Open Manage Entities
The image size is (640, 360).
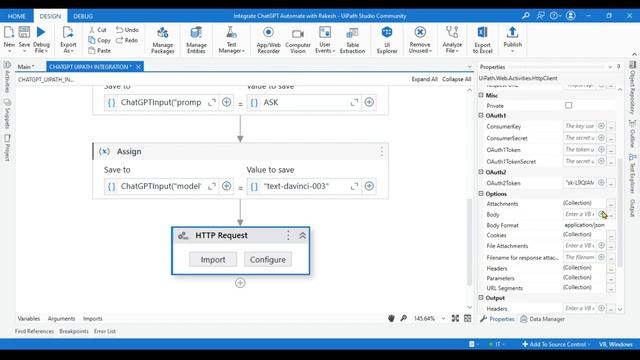pos(196,40)
